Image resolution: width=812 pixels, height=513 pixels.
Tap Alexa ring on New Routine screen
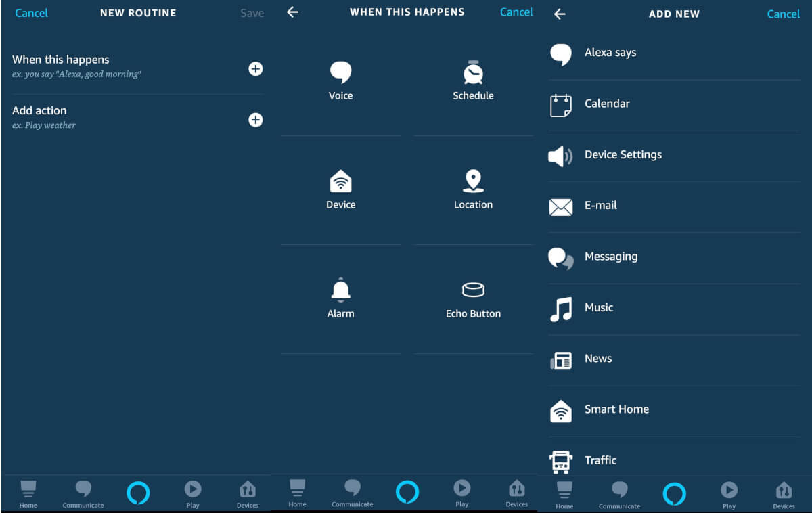click(x=138, y=493)
